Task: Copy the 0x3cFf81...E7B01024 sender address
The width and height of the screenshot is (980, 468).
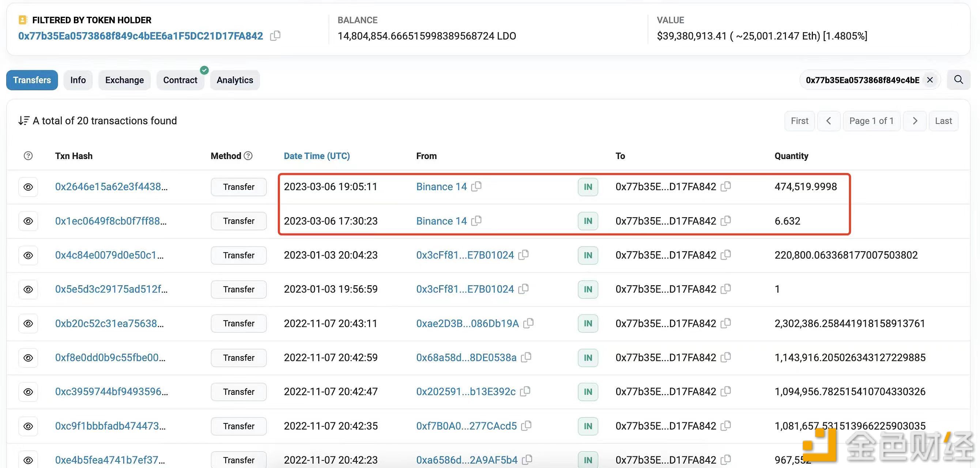Action: (x=524, y=255)
